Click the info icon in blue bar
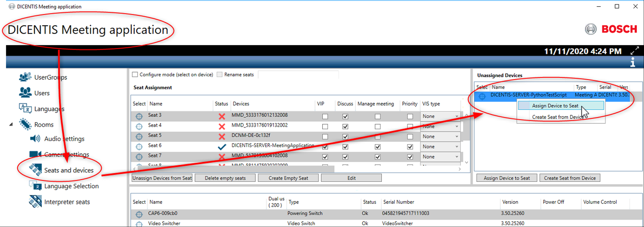 click(x=633, y=62)
